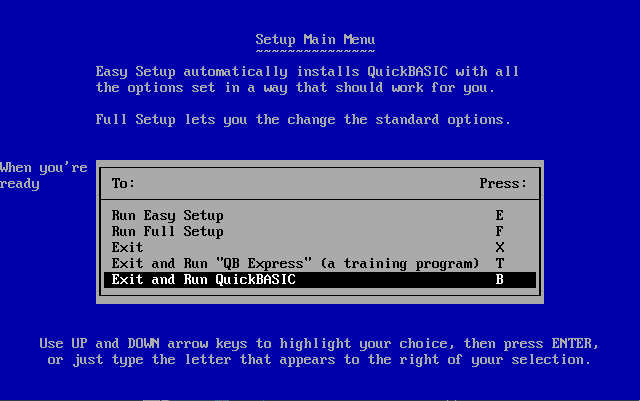Click the highlighted Exit and Run QuickBASIC row
This screenshot has width=640, height=401.
click(320, 280)
